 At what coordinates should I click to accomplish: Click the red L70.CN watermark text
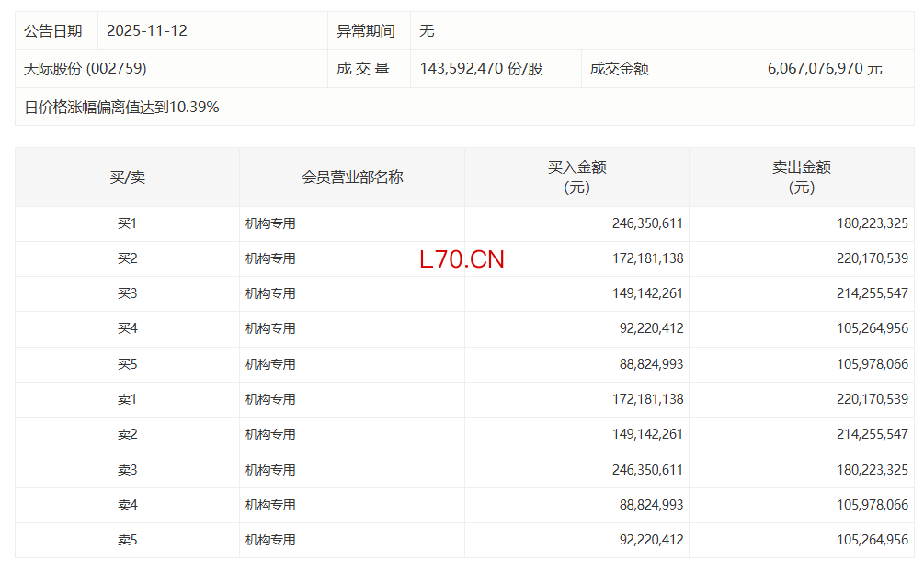[462, 259]
